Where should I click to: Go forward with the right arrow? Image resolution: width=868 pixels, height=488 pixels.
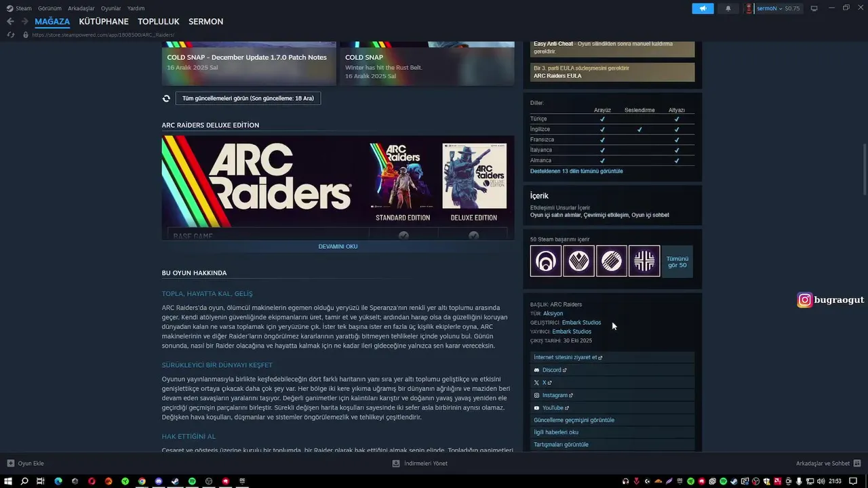point(24,22)
